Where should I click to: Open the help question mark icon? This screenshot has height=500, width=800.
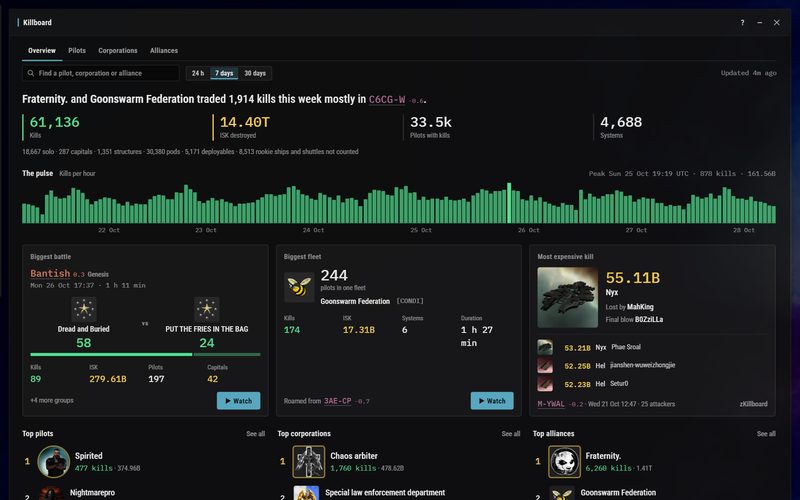[x=742, y=22]
